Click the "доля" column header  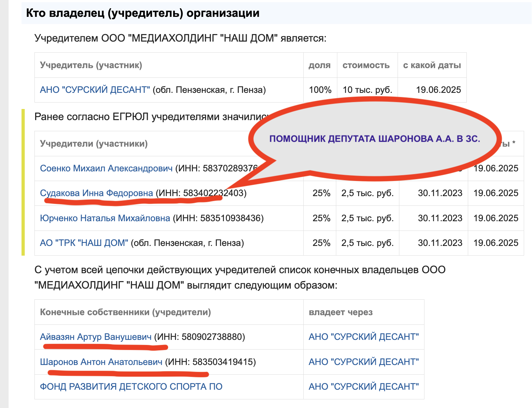coord(319,65)
